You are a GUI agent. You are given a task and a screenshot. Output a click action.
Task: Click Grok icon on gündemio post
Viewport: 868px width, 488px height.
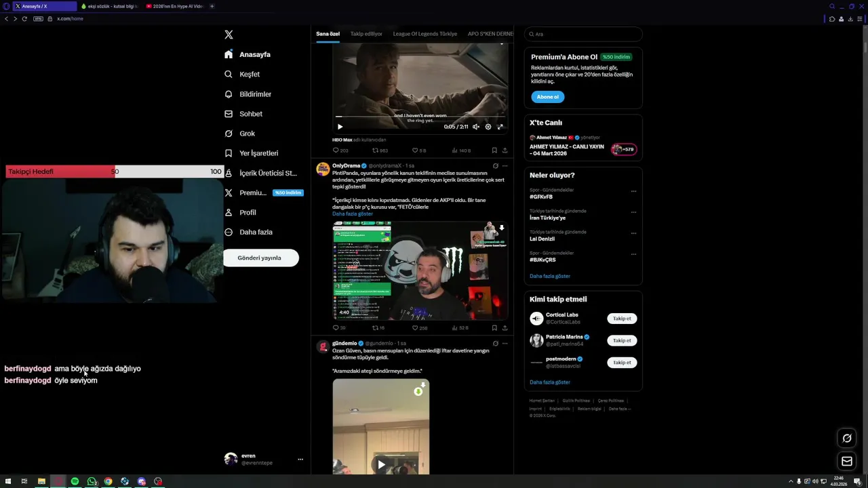point(496,344)
